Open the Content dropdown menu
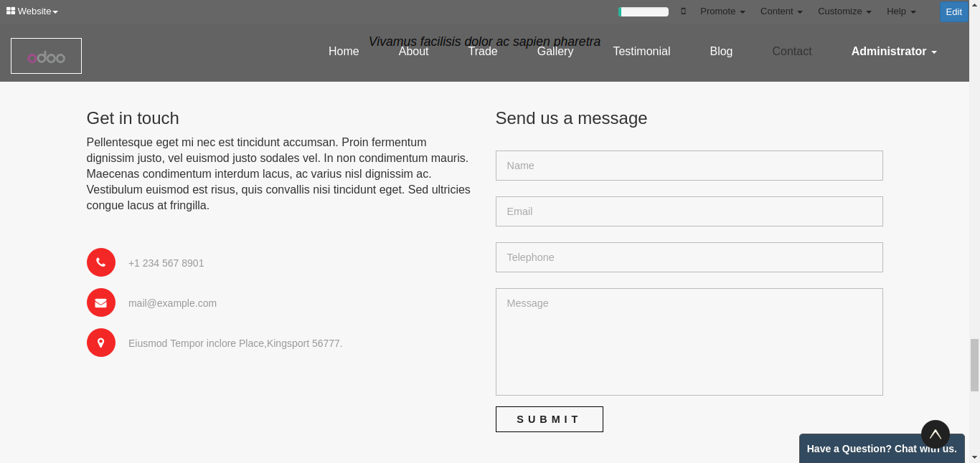Screen dimensions: 980x463 781,11
